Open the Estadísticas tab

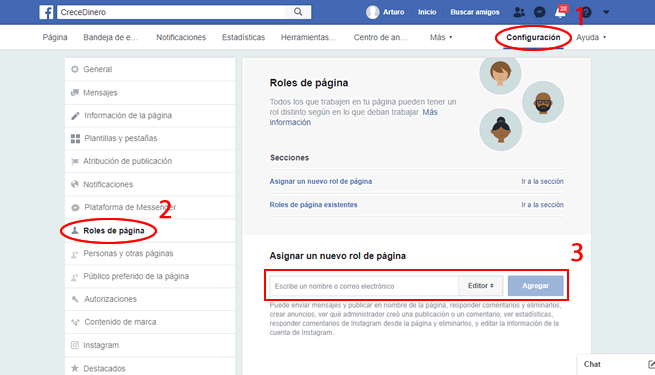coord(243,37)
